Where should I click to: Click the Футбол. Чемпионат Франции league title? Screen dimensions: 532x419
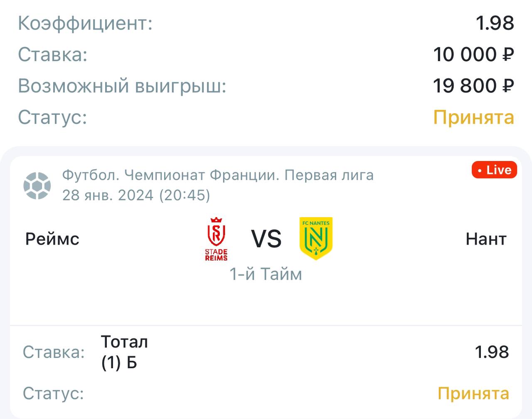click(x=218, y=175)
